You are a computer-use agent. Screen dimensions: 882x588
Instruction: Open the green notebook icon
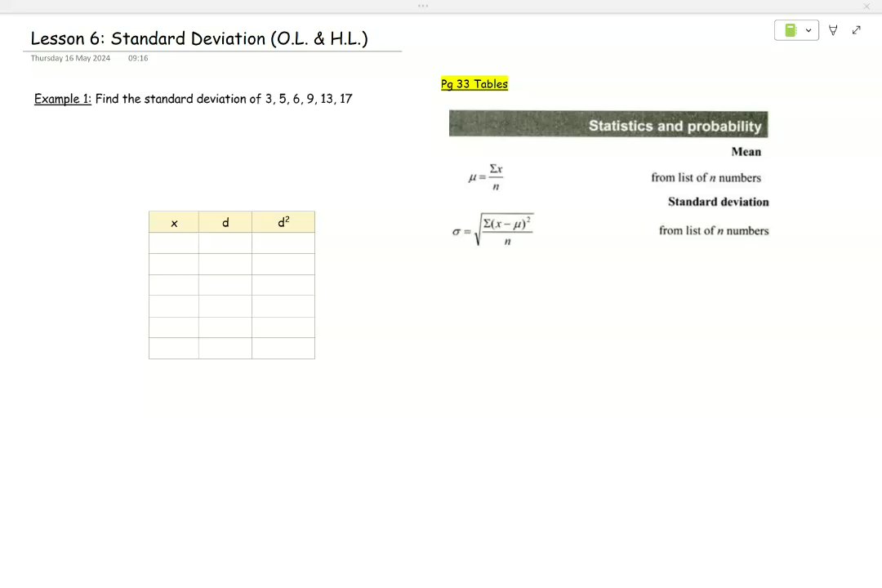pyautogui.click(x=791, y=30)
